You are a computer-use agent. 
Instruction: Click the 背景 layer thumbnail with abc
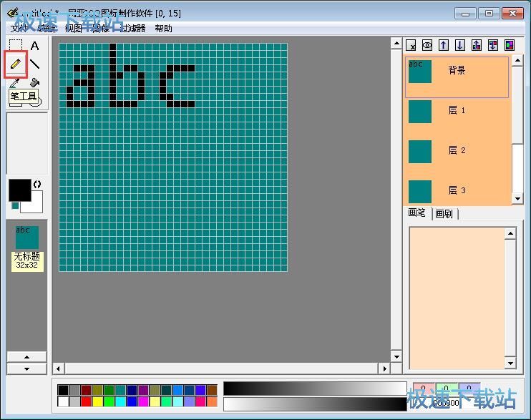[420, 72]
